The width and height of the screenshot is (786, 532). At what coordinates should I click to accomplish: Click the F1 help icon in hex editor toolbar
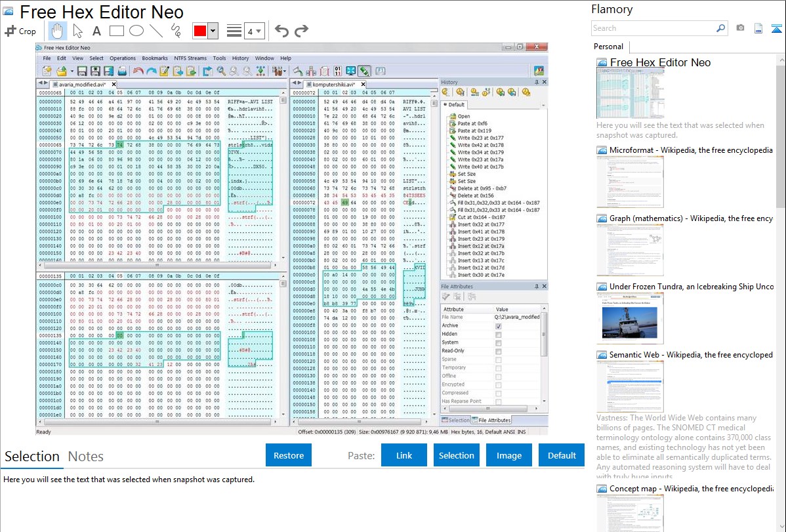381,72
